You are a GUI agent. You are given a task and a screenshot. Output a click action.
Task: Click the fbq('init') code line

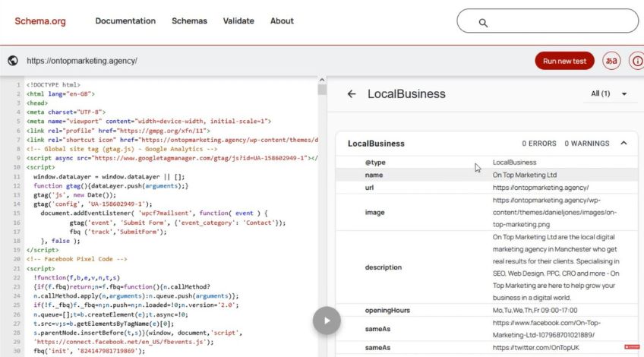point(89,351)
